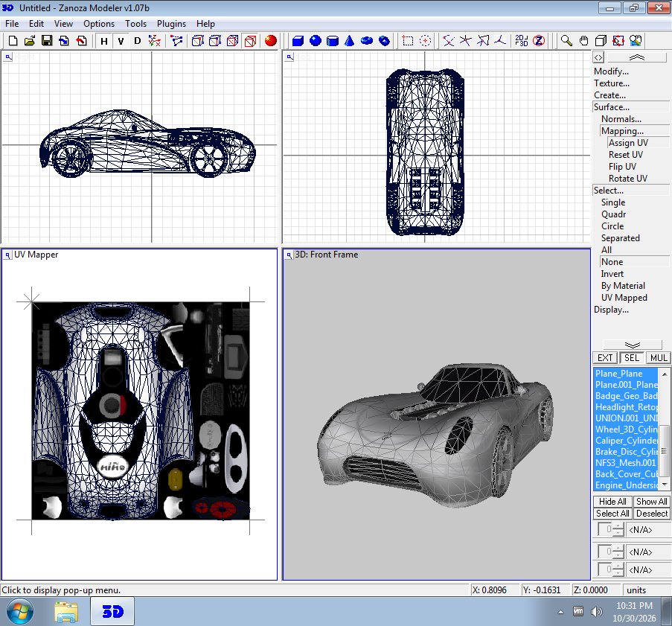The image size is (672, 626).
Task: Collapse the Mapping... subgroup
Action: pos(622,131)
